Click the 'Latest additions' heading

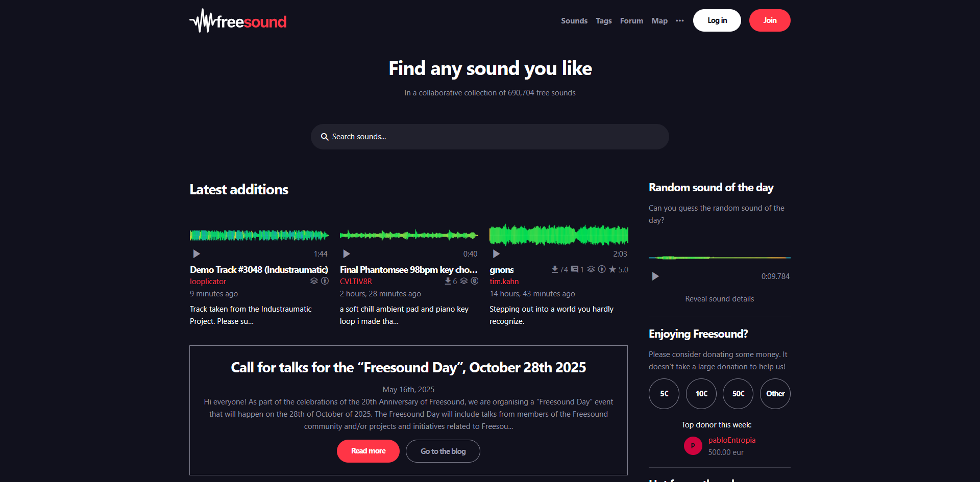[x=239, y=189]
